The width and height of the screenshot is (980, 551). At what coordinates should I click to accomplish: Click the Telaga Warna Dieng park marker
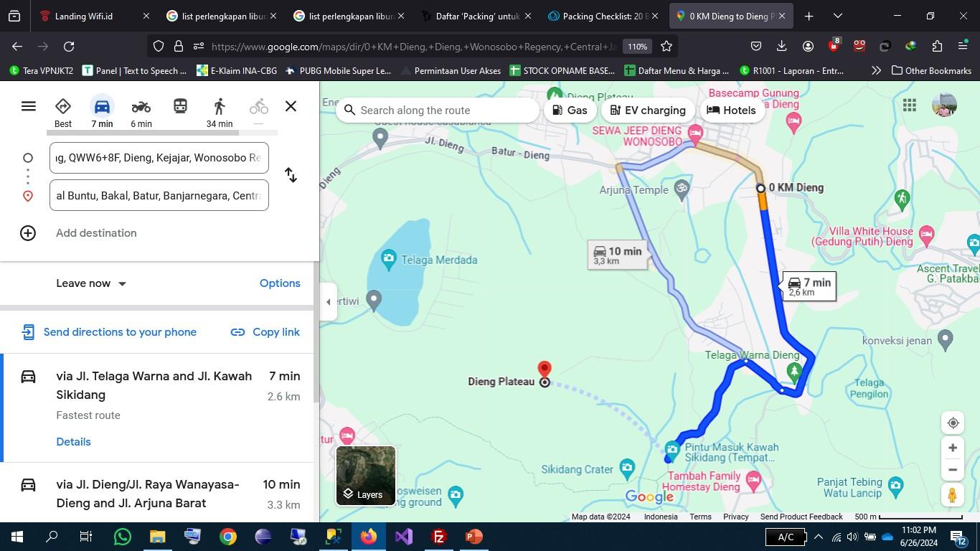coord(793,371)
